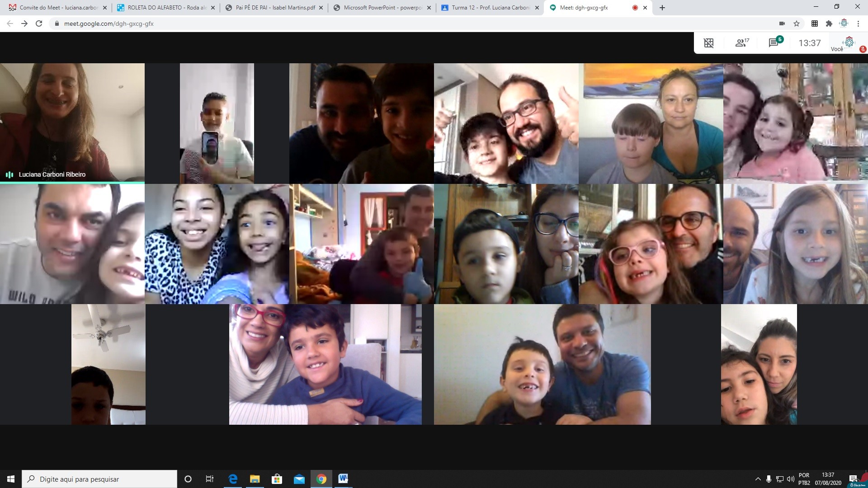Screen dimensions: 868x488
Task: Toggle the grid view extension in Meet
Action: click(708, 43)
